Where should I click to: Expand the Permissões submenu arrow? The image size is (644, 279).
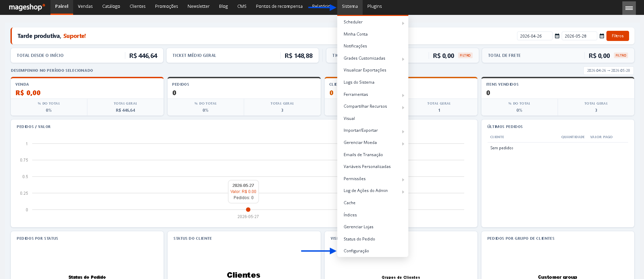[x=403, y=180]
